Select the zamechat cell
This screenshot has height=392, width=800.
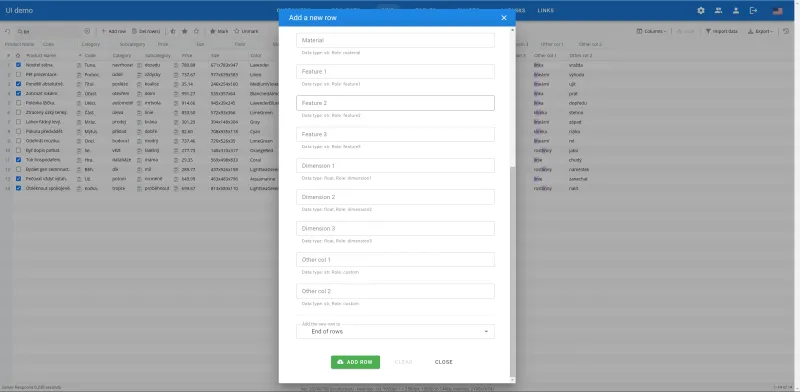pos(579,179)
